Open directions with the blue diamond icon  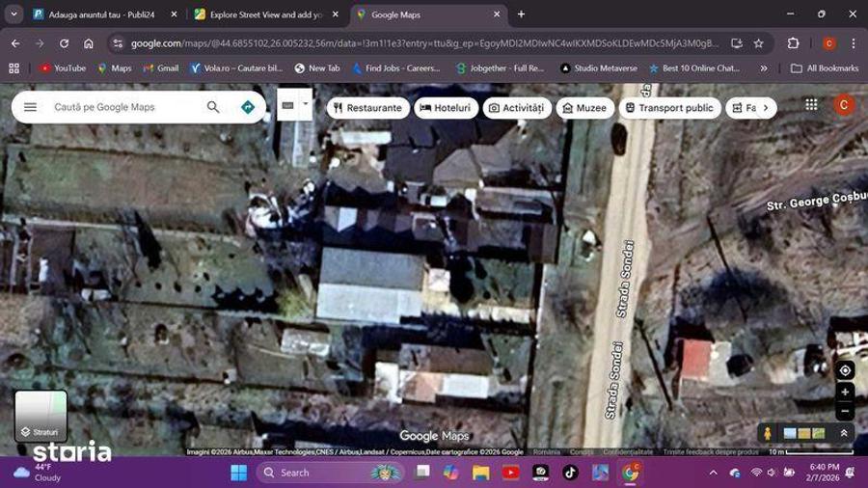248,107
